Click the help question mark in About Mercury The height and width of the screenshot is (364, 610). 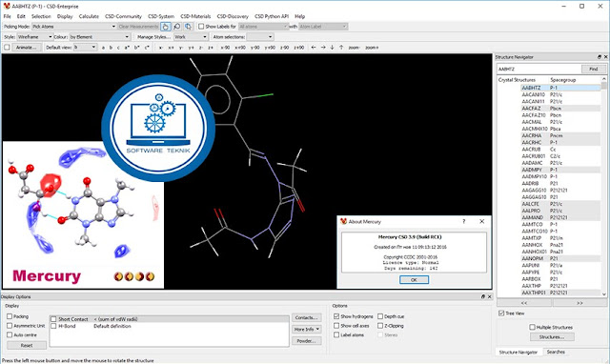tap(464, 221)
